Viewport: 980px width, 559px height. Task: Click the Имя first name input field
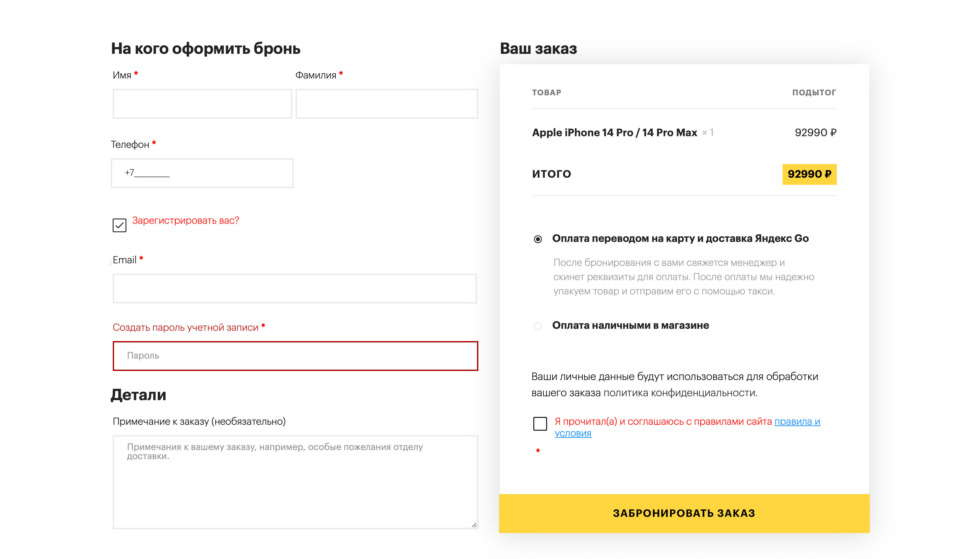pos(202,104)
